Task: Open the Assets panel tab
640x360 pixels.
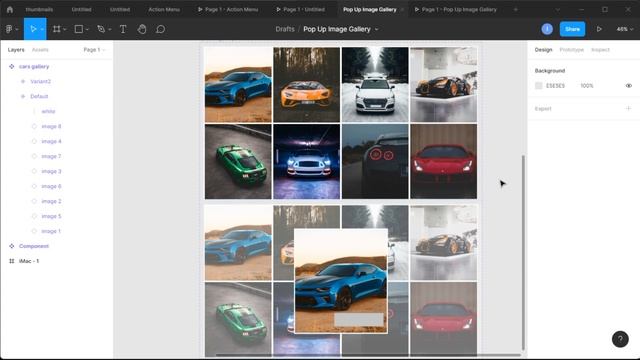Action: pos(40,50)
